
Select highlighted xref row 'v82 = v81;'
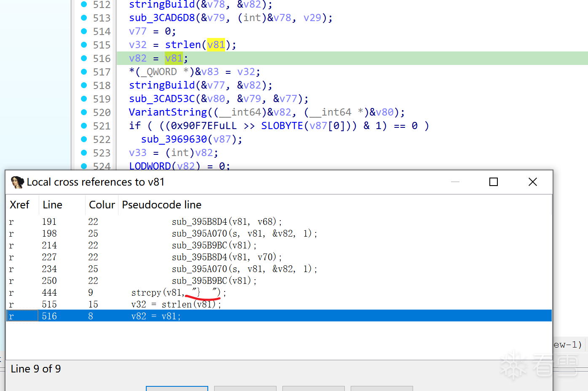pyautogui.click(x=279, y=316)
